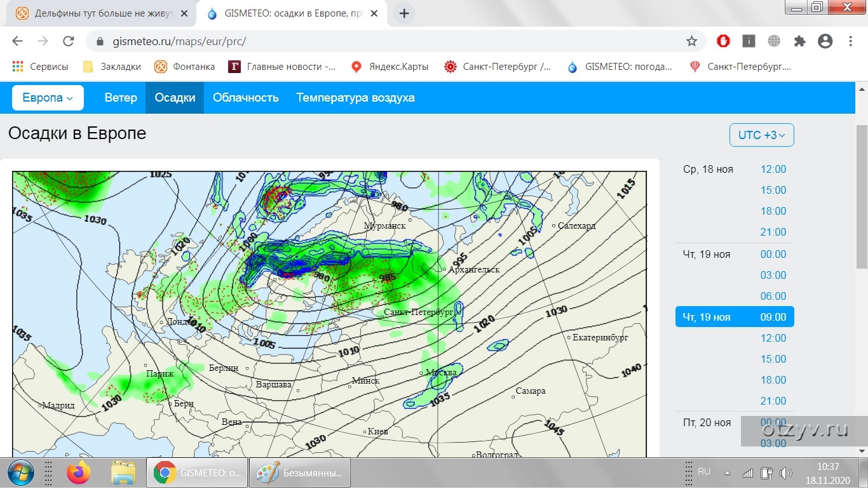Open the Extensions puzzle-piece menu
This screenshot has height=489, width=868.
pos(799,41)
